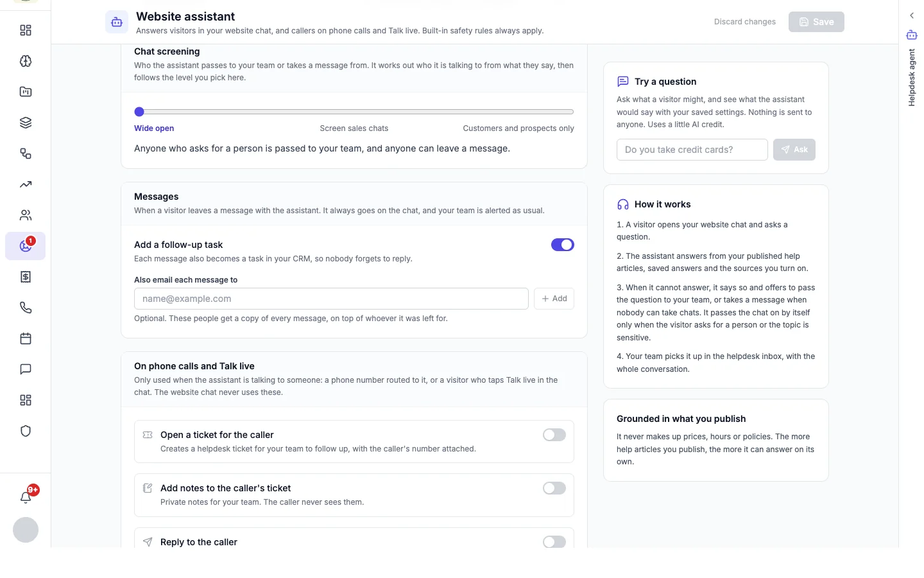This screenshot has width=924, height=578.
Task: Select Customers and prospects only label
Action: (x=518, y=128)
